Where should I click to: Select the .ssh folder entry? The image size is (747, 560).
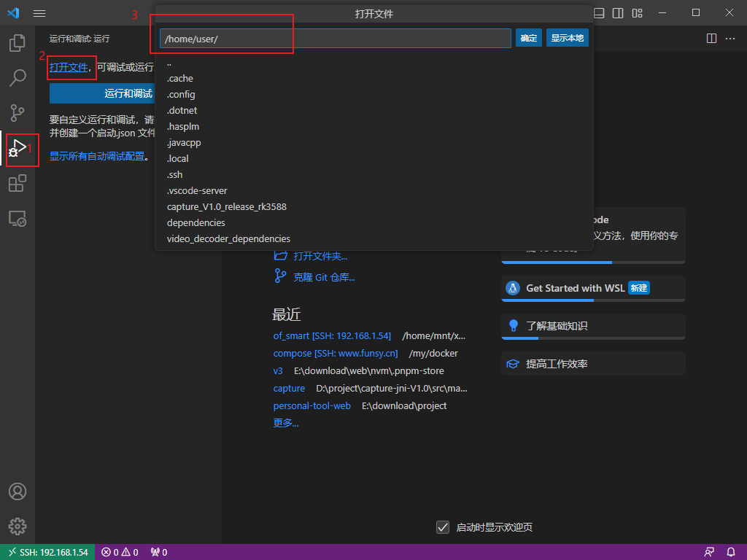click(374, 175)
